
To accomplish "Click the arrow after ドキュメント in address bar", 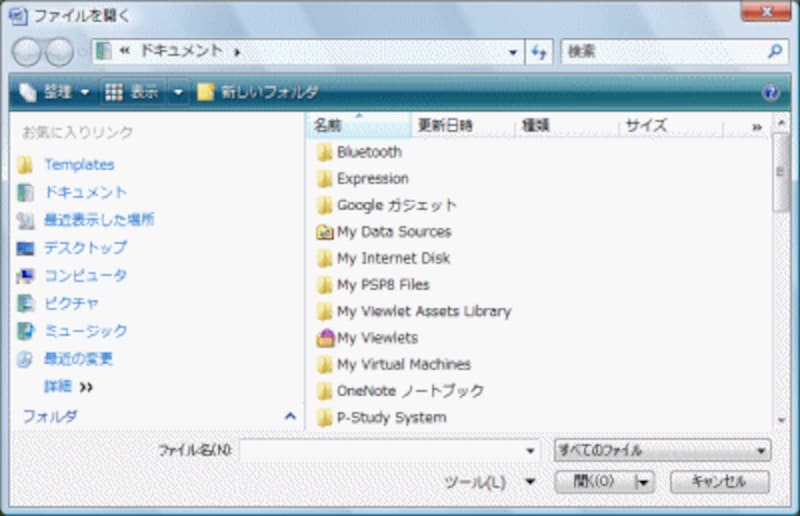I will tap(237, 52).
